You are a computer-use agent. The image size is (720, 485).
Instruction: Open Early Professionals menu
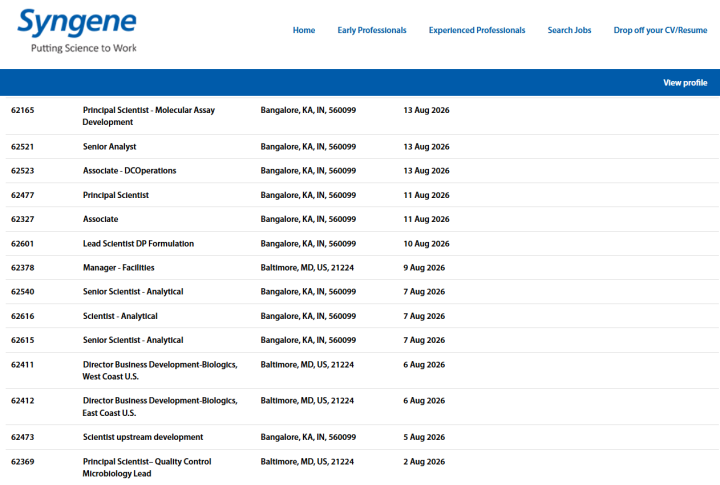click(x=372, y=30)
